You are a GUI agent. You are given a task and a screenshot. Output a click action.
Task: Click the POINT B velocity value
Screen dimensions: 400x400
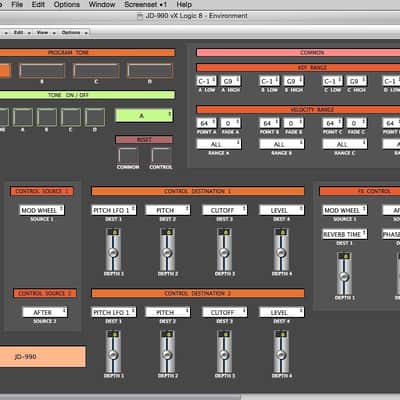click(x=269, y=123)
